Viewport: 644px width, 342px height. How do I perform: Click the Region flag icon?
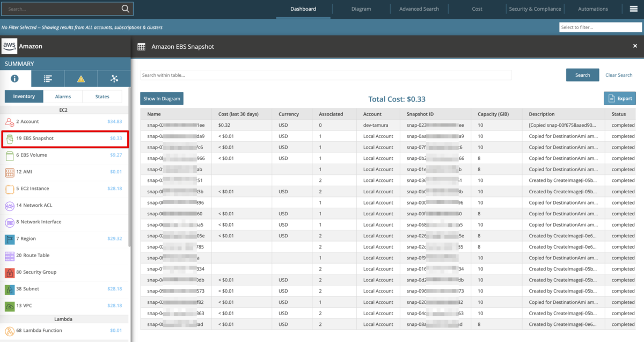click(x=9, y=238)
